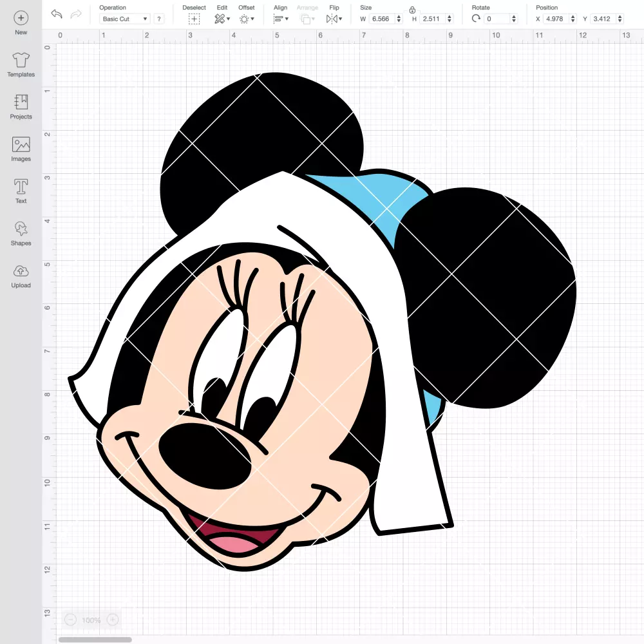Expand the Edit dropdown arrow
This screenshot has height=644, width=644.
pos(229,19)
